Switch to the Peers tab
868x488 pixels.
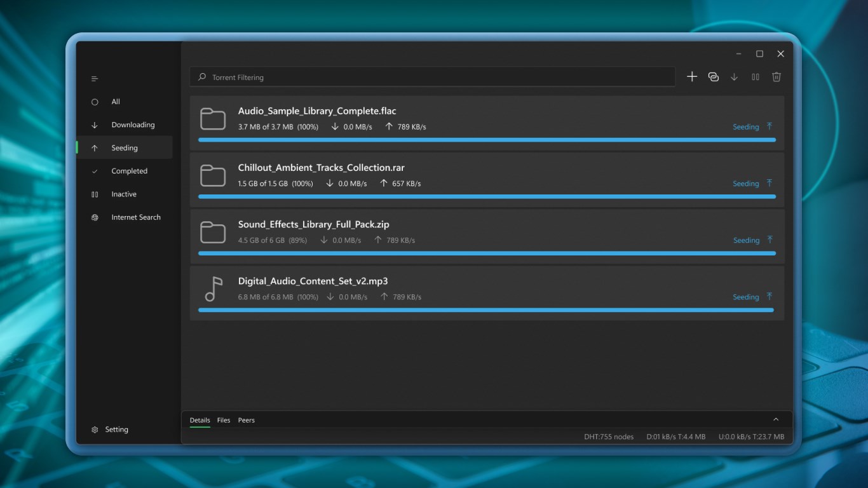point(247,420)
